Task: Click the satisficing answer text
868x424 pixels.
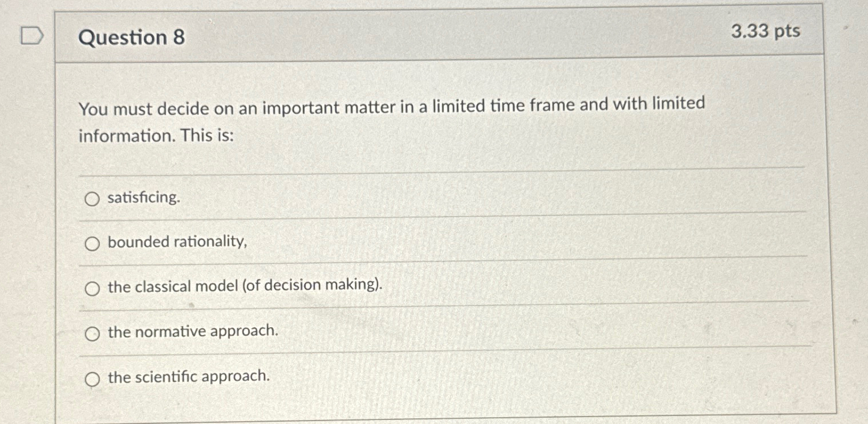Action: point(143,197)
